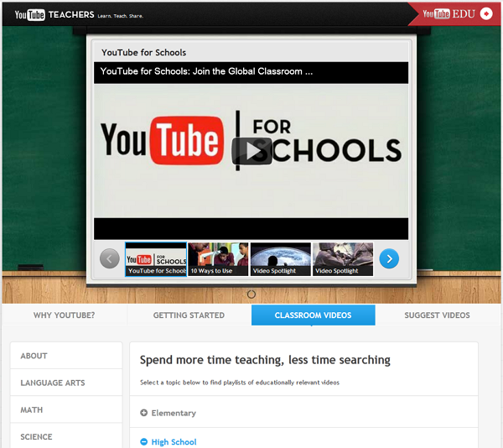This screenshot has height=448, width=503.
Task: Open About in the sidebar
Action: (66, 356)
